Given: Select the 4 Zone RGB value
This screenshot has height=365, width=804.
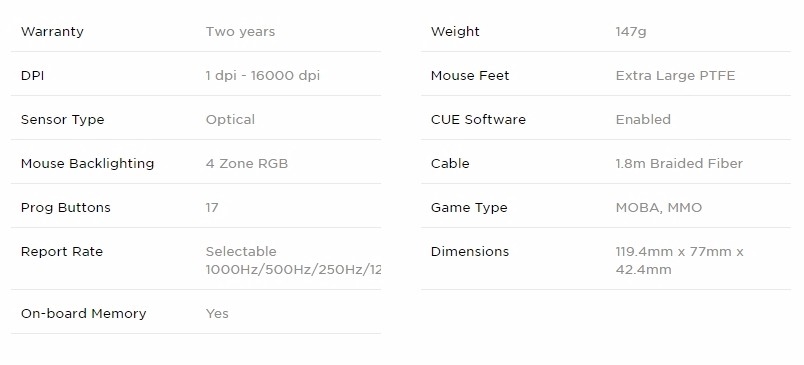Looking at the screenshot, I should click(247, 164).
